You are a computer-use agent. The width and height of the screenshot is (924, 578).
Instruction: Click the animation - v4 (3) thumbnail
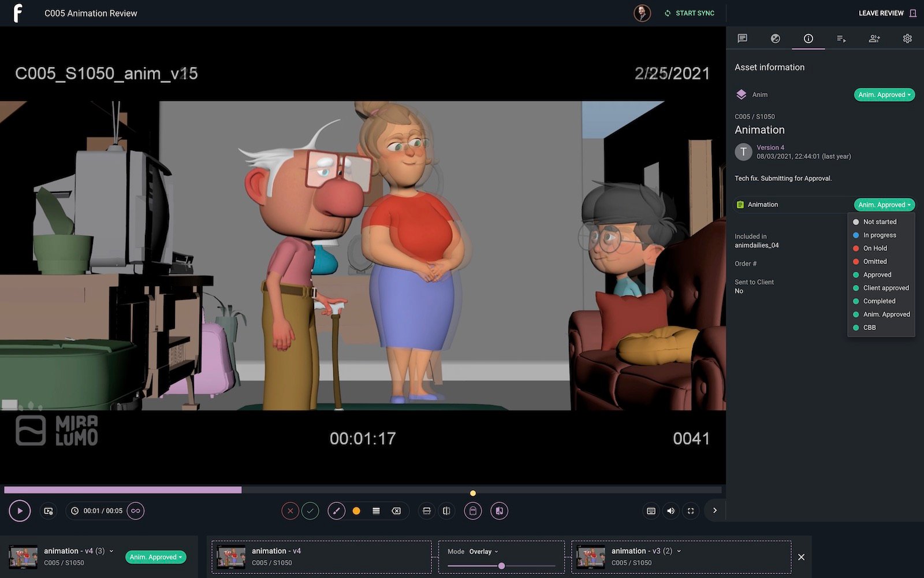click(x=23, y=557)
